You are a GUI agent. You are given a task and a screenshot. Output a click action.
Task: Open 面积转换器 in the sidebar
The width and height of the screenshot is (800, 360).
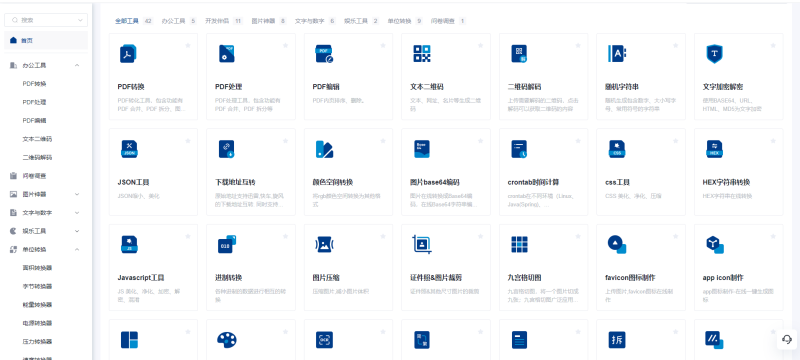[x=37, y=268]
